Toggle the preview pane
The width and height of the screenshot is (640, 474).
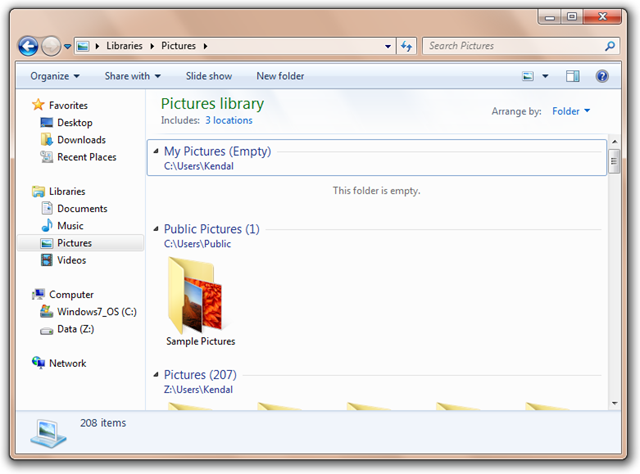(573, 76)
